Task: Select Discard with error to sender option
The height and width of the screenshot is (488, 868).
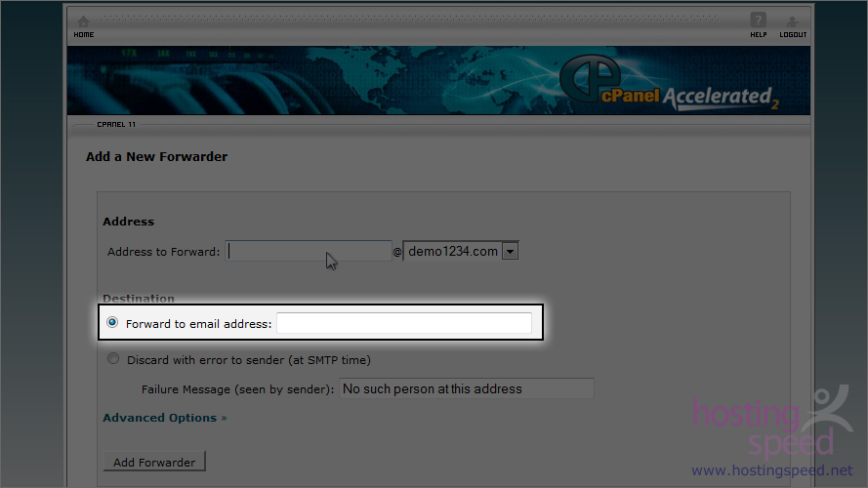Action: [x=113, y=358]
